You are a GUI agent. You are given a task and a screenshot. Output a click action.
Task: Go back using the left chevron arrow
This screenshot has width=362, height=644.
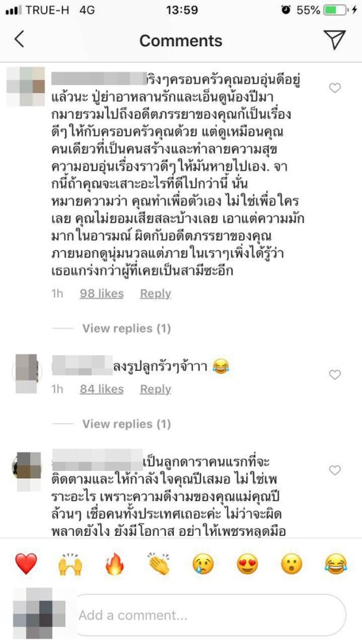[20, 40]
